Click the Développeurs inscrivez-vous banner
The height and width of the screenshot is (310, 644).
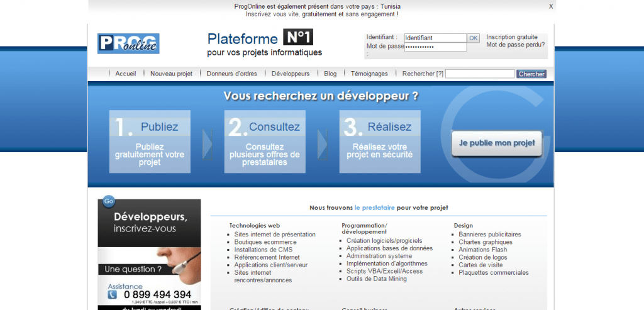pyautogui.click(x=150, y=223)
